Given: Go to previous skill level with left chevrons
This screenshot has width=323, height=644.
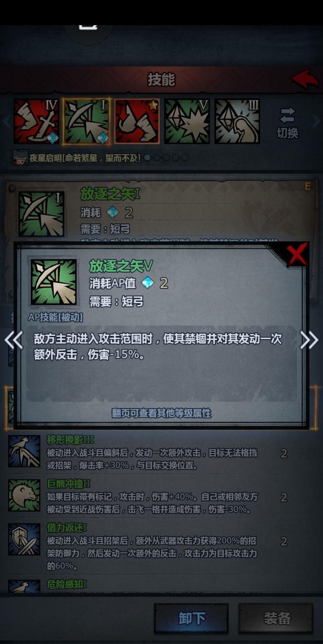Looking at the screenshot, I should (x=13, y=340).
